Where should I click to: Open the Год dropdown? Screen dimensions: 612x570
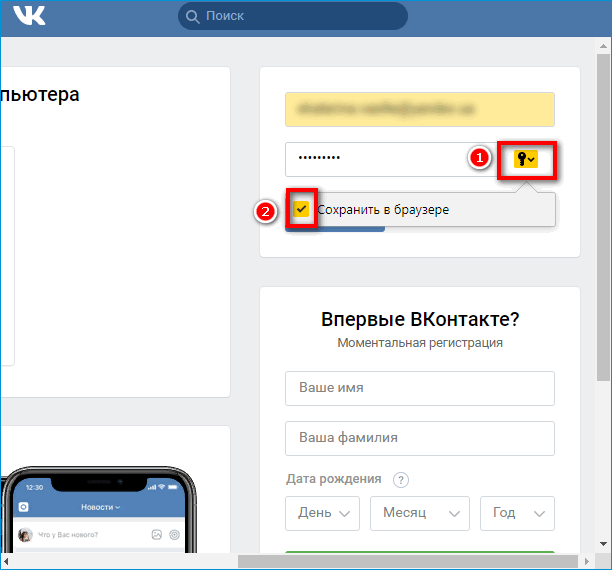pos(517,513)
